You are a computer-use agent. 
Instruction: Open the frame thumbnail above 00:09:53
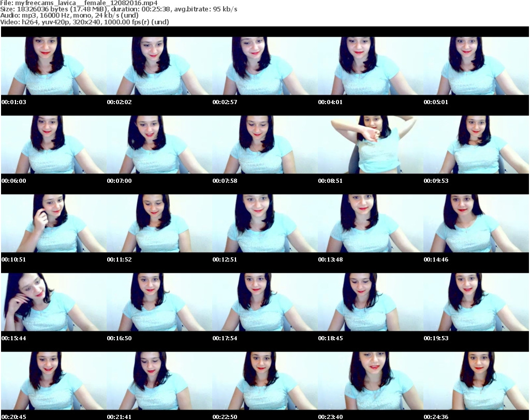(476, 144)
